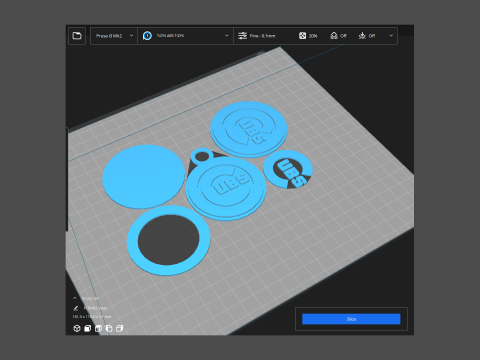The image size is (480, 360).
Task: Select the right side view cube icon
Action: 120,329
